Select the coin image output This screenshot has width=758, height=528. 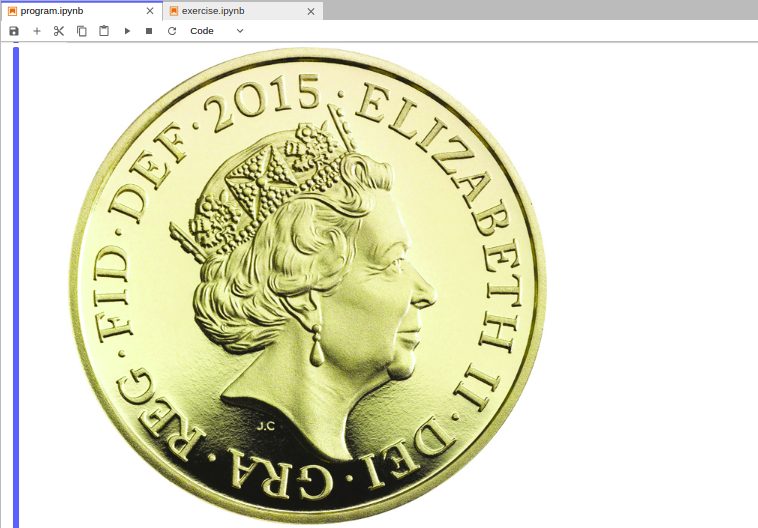click(x=307, y=285)
